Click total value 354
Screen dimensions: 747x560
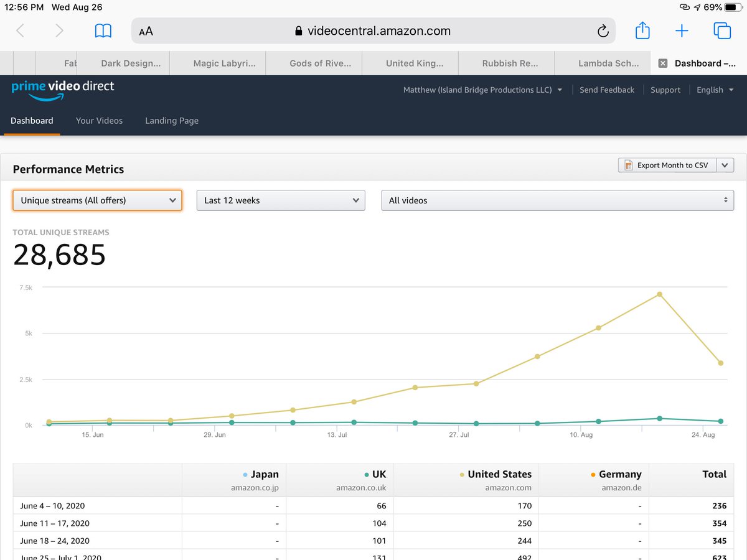pyautogui.click(x=719, y=523)
